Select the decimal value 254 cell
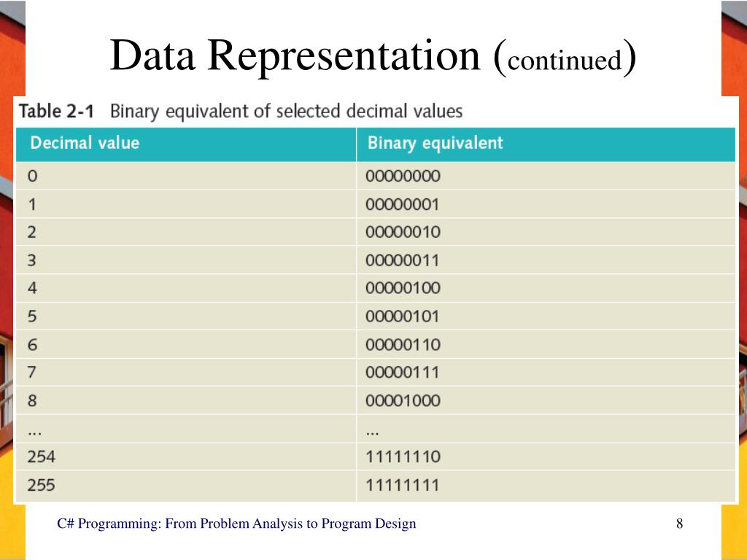Viewport: 747px width, 560px height. click(186, 456)
